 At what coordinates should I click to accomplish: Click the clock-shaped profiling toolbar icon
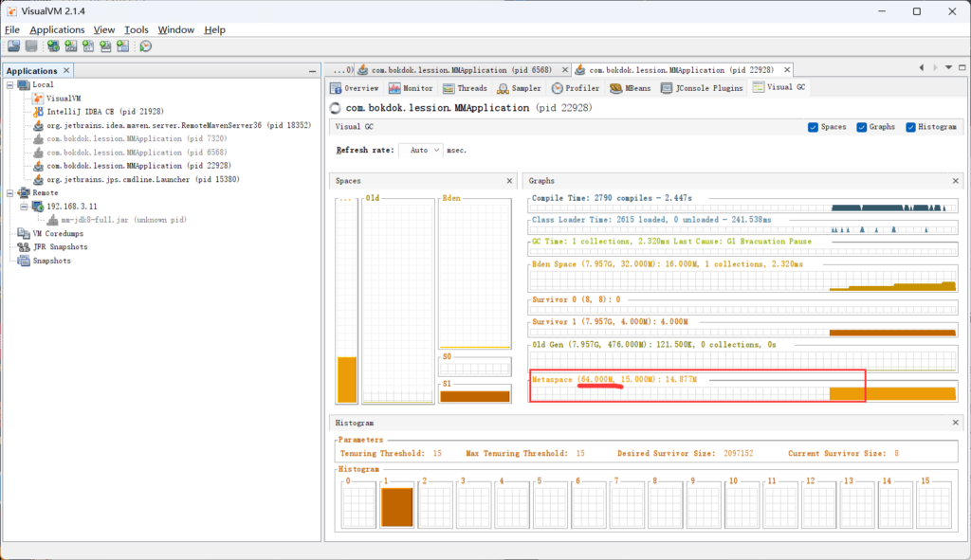[x=145, y=46]
